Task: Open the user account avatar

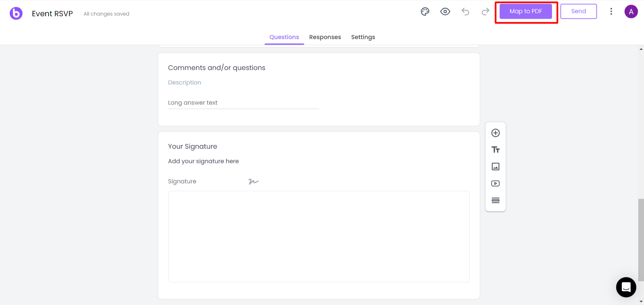Action: [631, 12]
